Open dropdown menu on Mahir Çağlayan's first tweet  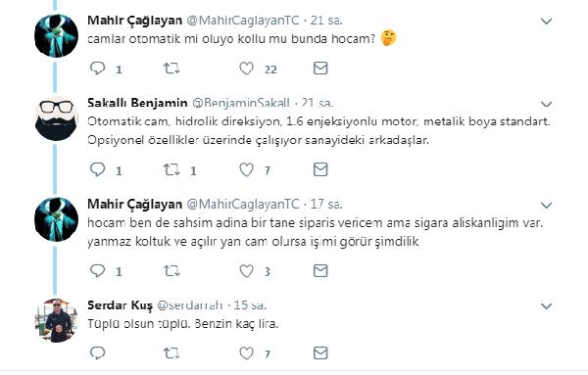point(547,21)
